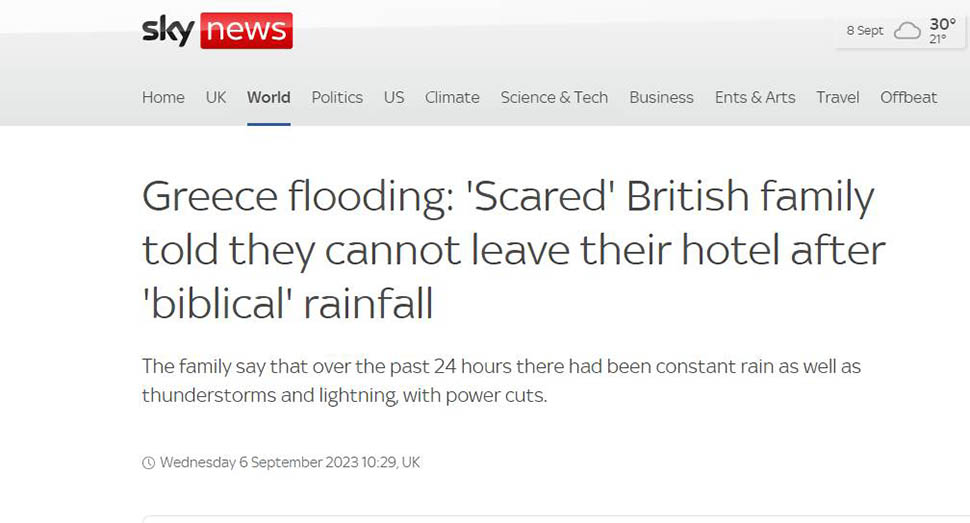This screenshot has height=523, width=970.
Task: Navigate to the US section
Action: 394,97
